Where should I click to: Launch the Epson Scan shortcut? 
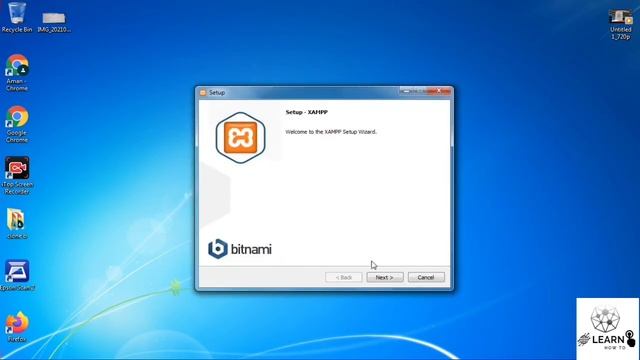pyautogui.click(x=17, y=275)
